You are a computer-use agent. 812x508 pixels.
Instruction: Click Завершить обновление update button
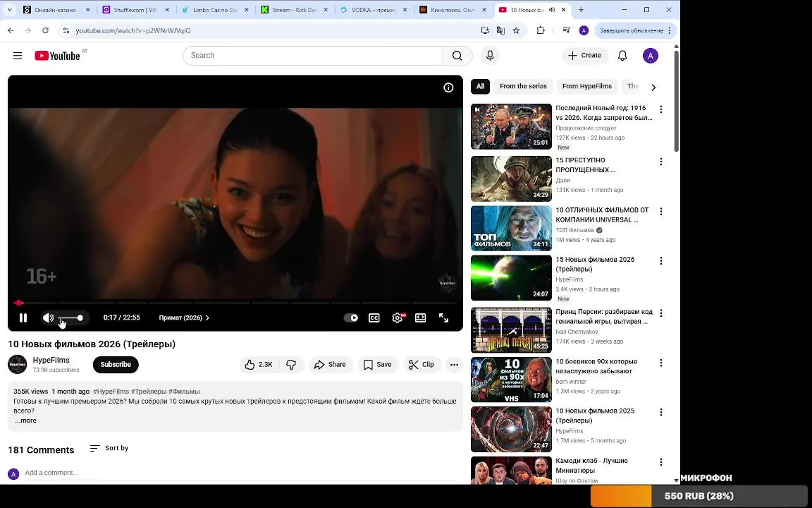click(635, 30)
